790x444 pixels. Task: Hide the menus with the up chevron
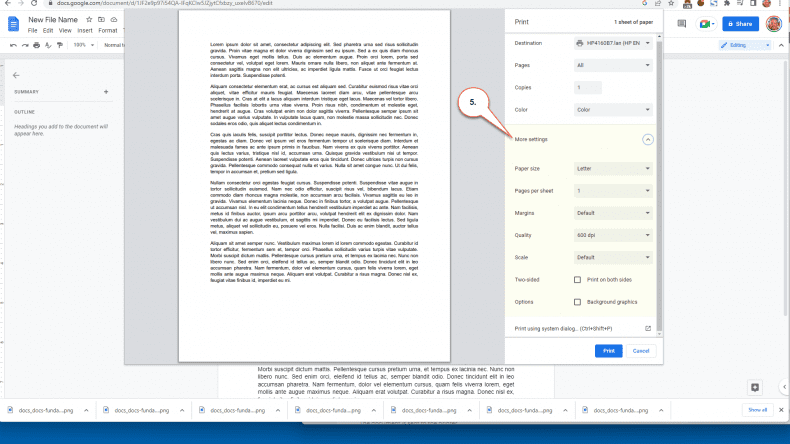(x=781, y=45)
